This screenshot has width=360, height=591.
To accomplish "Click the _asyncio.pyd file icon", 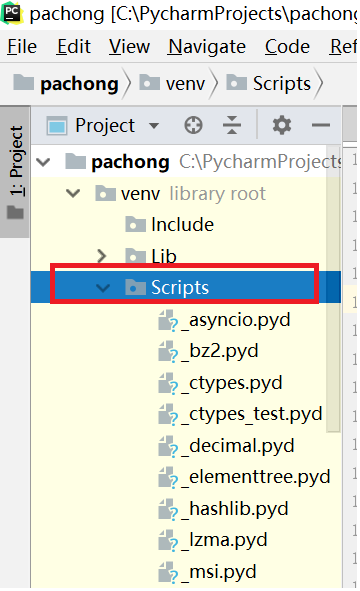I will [x=168, y=320].
